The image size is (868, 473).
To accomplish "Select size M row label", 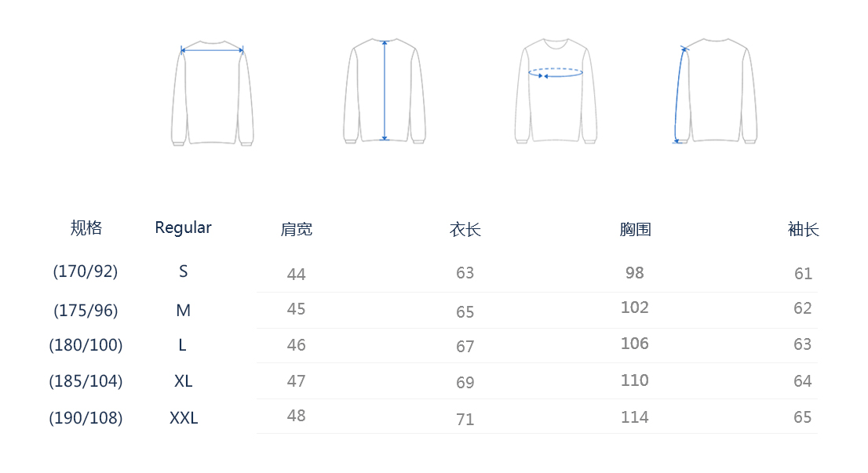I will [183, 311].
